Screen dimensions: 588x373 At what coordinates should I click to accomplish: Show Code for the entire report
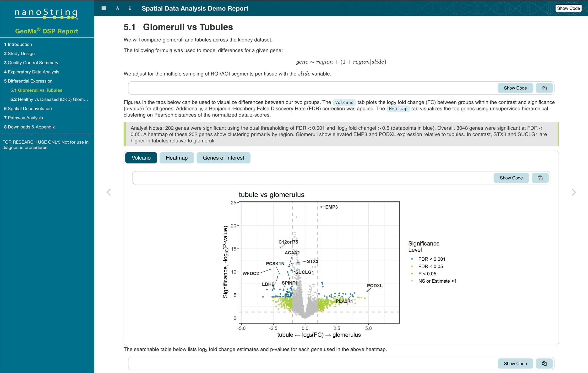pyautogui.click(x=568, y=8)
